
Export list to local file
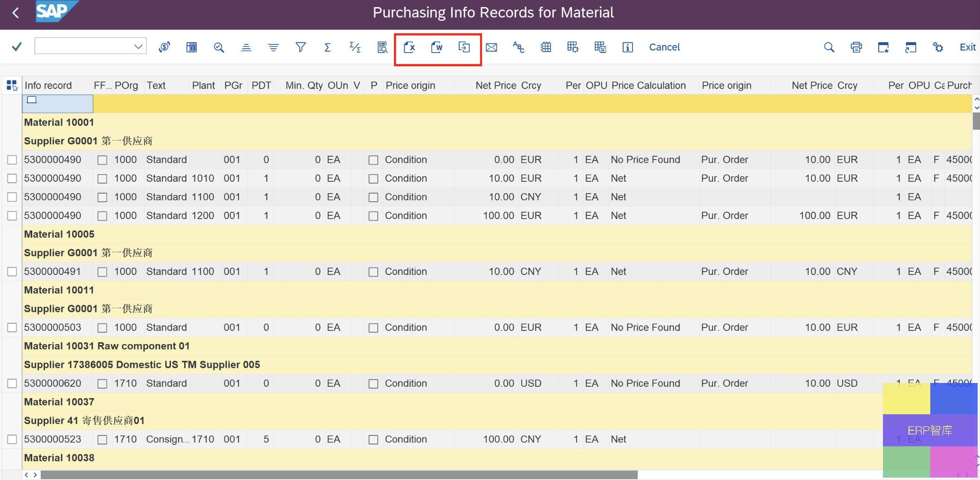point(464,47)
